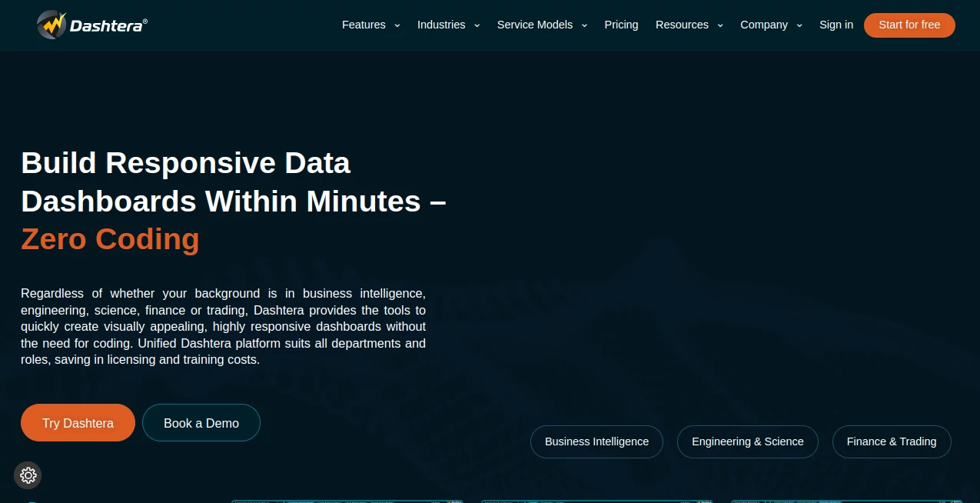This screenshot has height=503, width=980.
Task: Go to the Pricing page
Action: [621, 25]
